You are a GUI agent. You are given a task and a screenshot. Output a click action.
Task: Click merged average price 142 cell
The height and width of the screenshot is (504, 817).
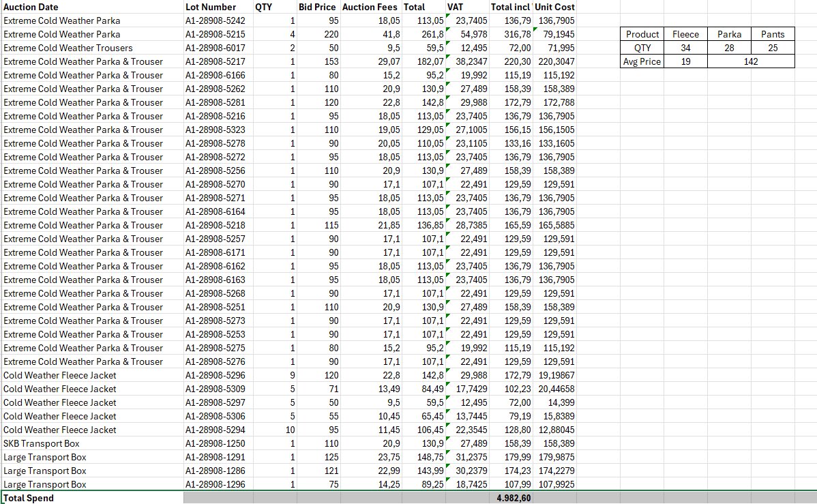point(752,61)
